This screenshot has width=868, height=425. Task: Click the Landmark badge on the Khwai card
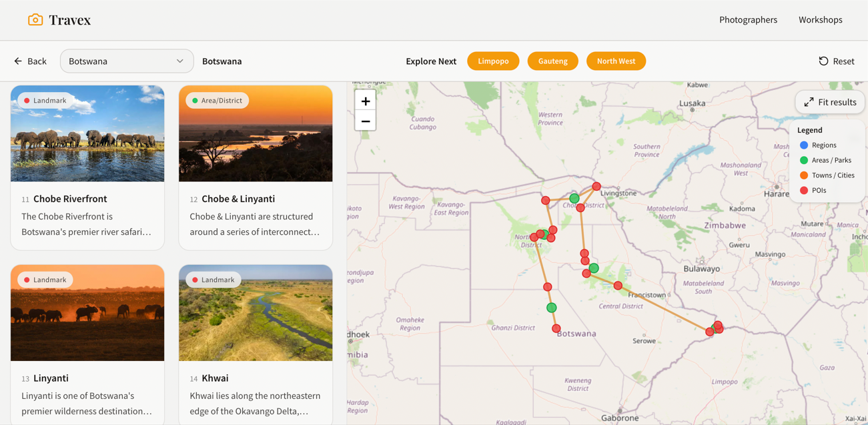(x=213, y=280)
